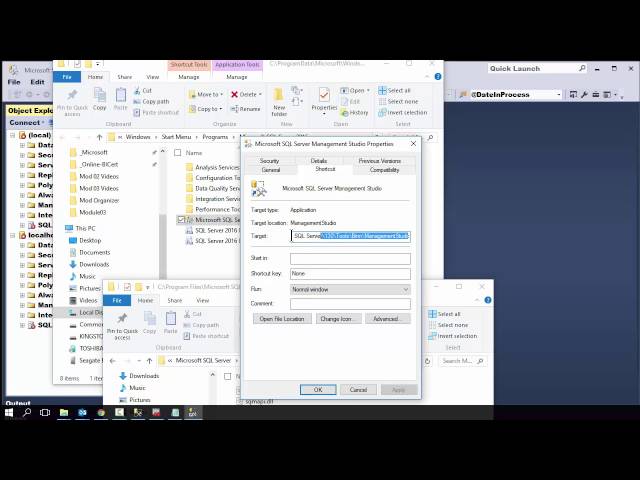Open the Open dropdown in ribbon
Viewport: 640px width, 480px height.
coord(355,91)
